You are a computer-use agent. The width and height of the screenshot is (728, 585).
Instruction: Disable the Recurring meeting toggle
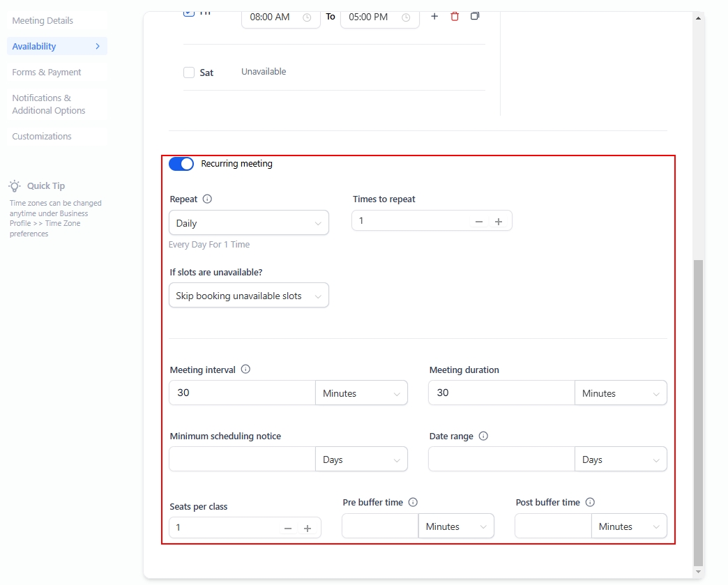(x=181, y=164)
